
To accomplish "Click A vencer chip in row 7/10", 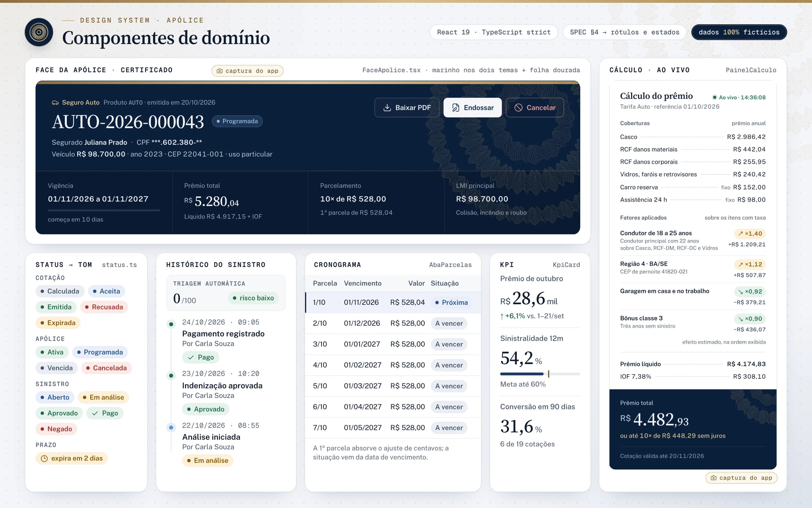I will click(x=449, y=428).
